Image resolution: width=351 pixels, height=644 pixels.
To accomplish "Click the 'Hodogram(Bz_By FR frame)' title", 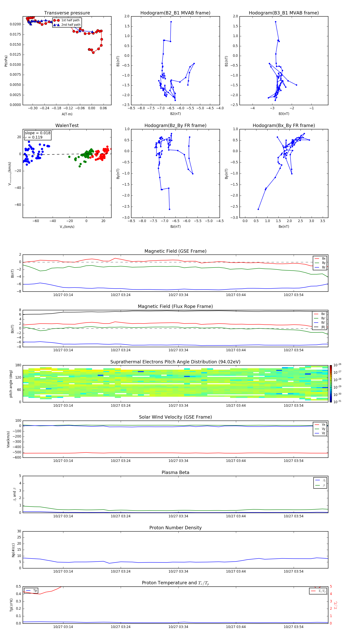I will 175,125.
